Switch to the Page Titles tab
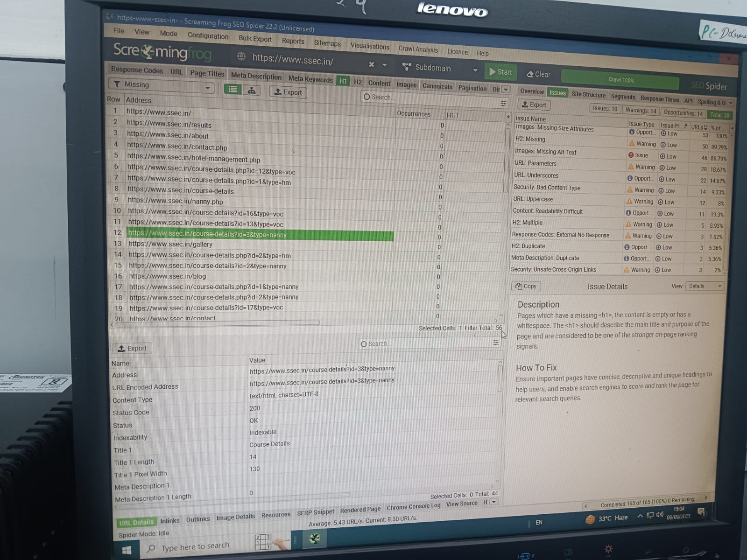This screenshot has width=747, height=560. coord(207,73)
